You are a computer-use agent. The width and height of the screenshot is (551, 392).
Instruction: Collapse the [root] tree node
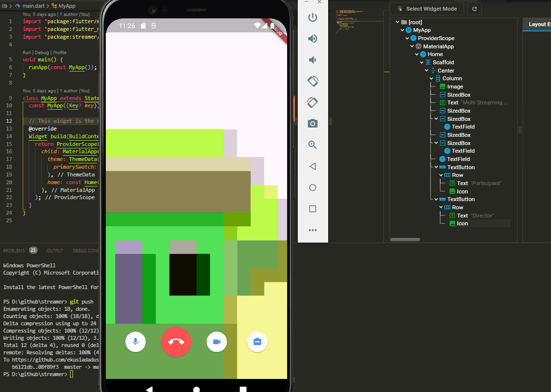click(397, 22)
